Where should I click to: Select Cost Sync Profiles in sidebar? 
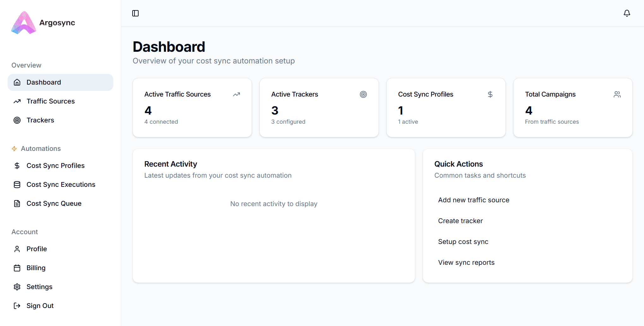click(x=55, y=166)
